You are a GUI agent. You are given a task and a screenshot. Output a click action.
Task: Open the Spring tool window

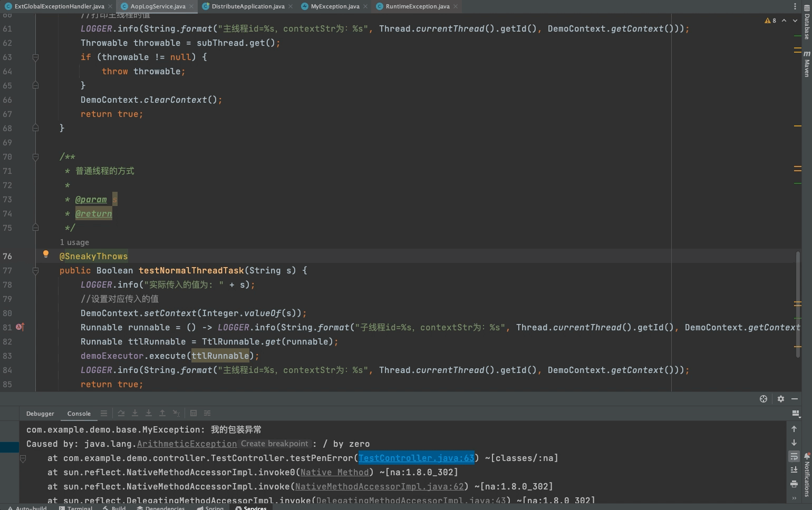click(210, 508)
